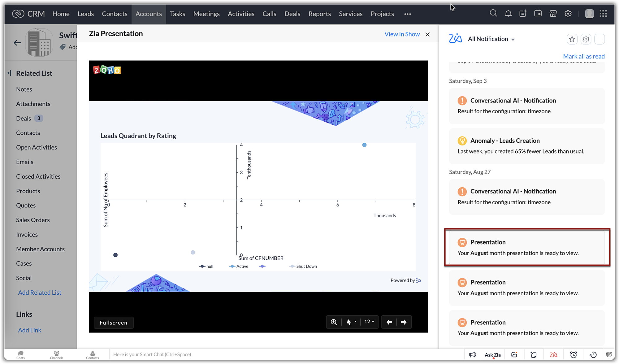Click the notifications bell icon
The height and width of the screenshot is (364, 619).
point(508,14)
